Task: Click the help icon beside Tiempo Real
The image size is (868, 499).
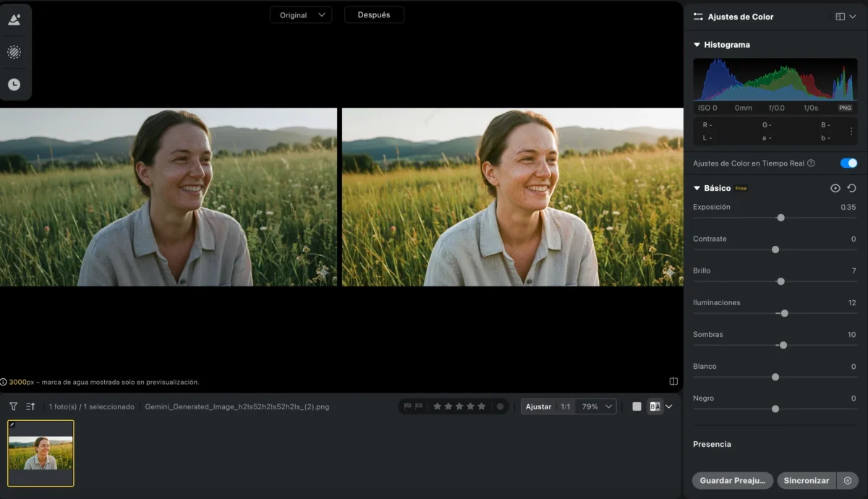Action: click(811, 163)
